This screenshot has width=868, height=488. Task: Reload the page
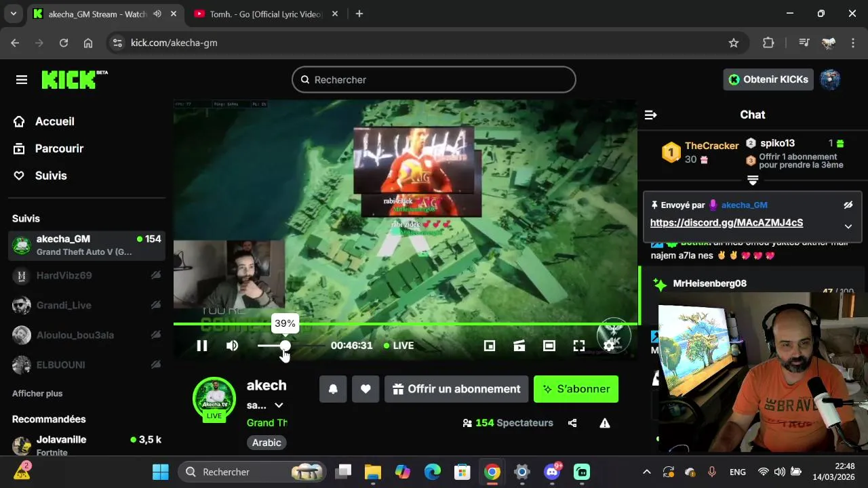coord(64,43)
